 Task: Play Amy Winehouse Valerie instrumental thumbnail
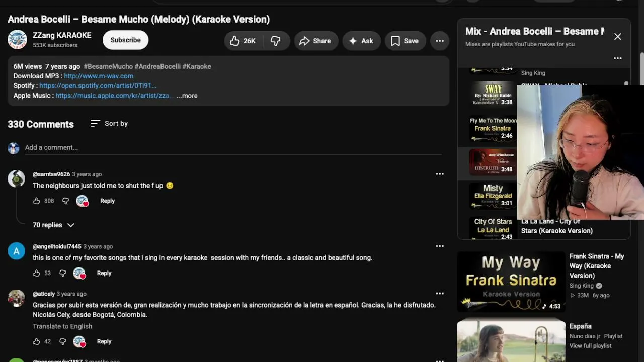(493, 162)
